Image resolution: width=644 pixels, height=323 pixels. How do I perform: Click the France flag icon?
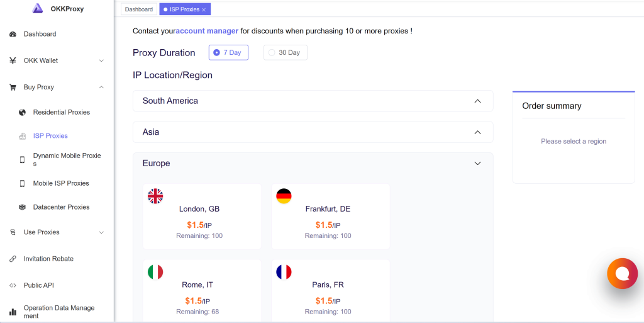pyautogui.click(x=284, y=272)
